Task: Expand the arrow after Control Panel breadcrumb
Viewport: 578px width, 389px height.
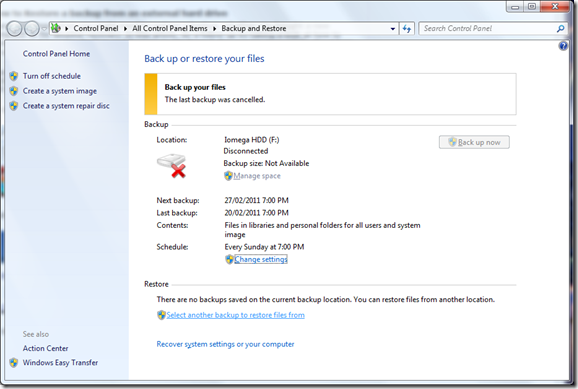Action: [x=125, y=28]
